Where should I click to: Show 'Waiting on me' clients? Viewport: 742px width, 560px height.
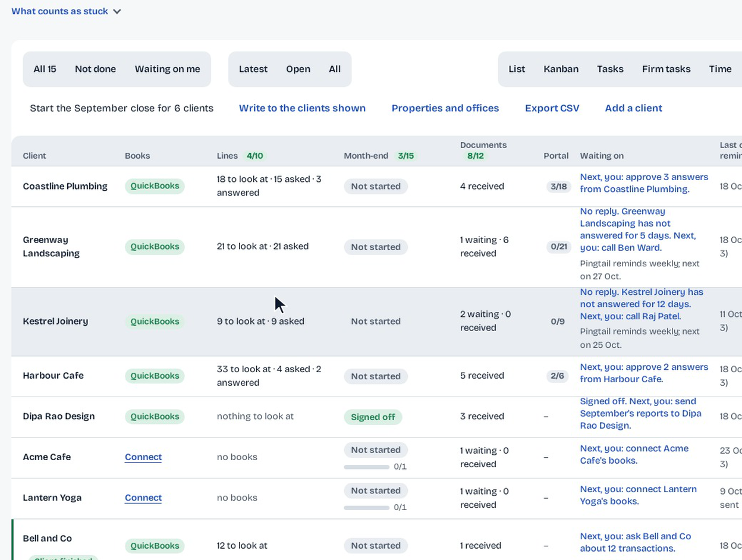[167, 69]
